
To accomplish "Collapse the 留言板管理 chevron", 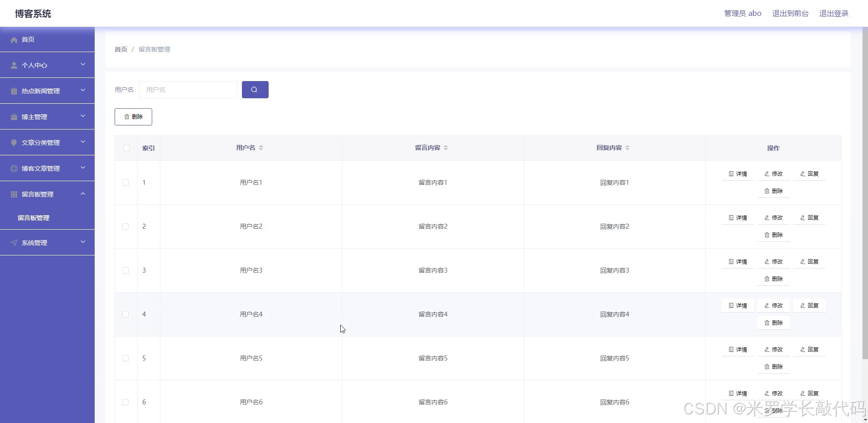I will pyautogui.click(x=83, y=193).
